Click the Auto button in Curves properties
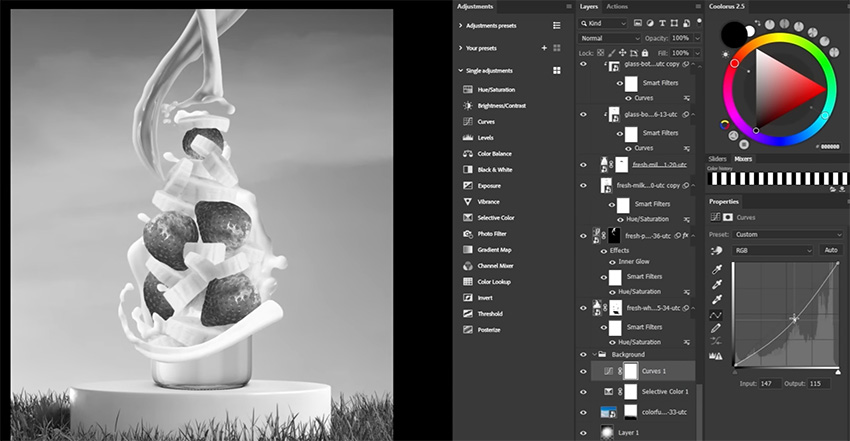 coord(830,250)
